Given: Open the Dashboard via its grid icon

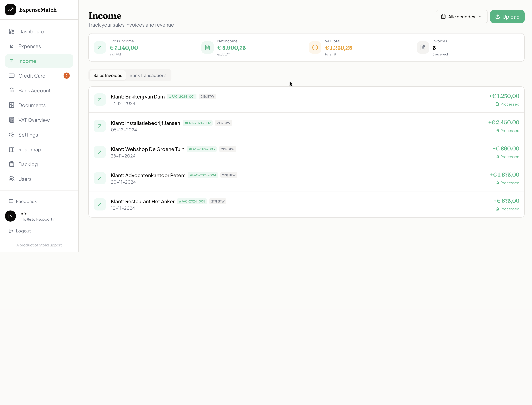Looking at the screenshot, I should [12, 31].
